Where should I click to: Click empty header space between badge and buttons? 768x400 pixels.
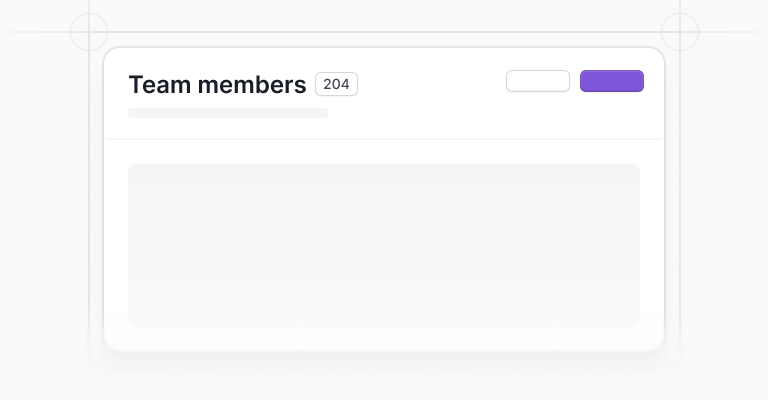431,83
